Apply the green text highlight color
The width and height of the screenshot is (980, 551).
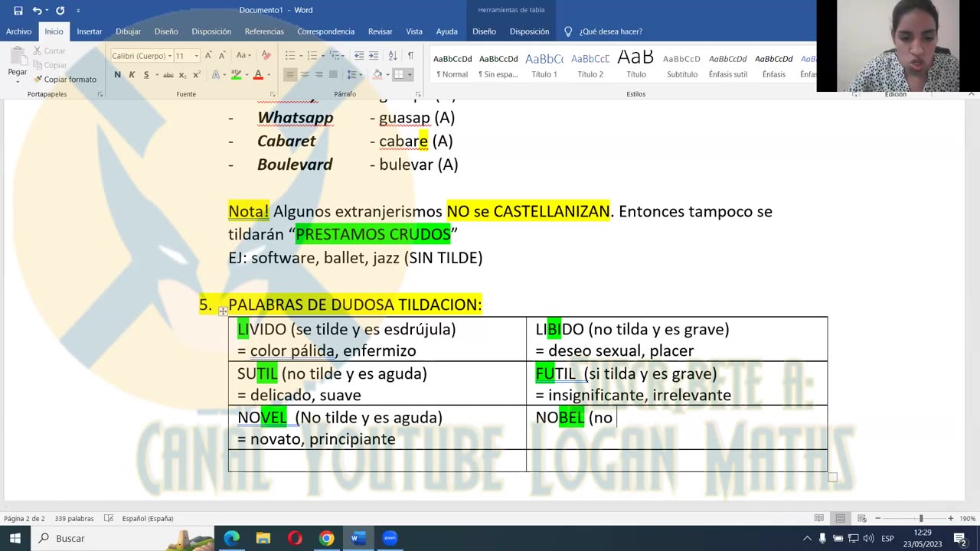click(x=236, y=74)
